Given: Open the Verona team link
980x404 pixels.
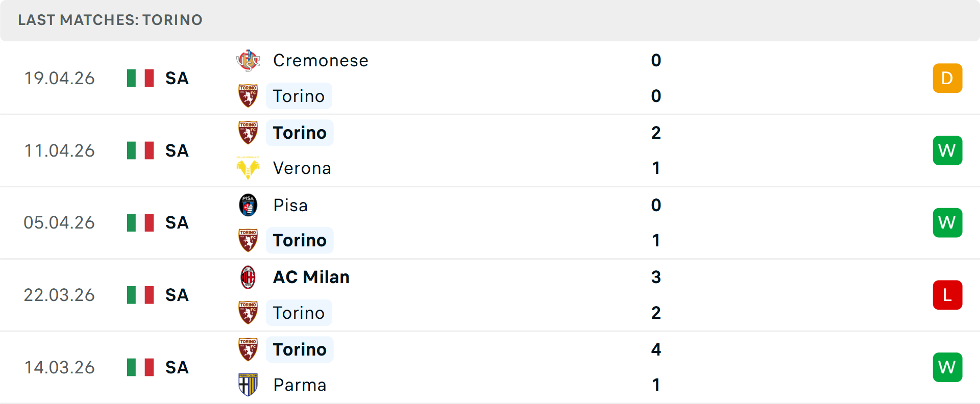Looking at the screenshot, I should pos(302,168).
